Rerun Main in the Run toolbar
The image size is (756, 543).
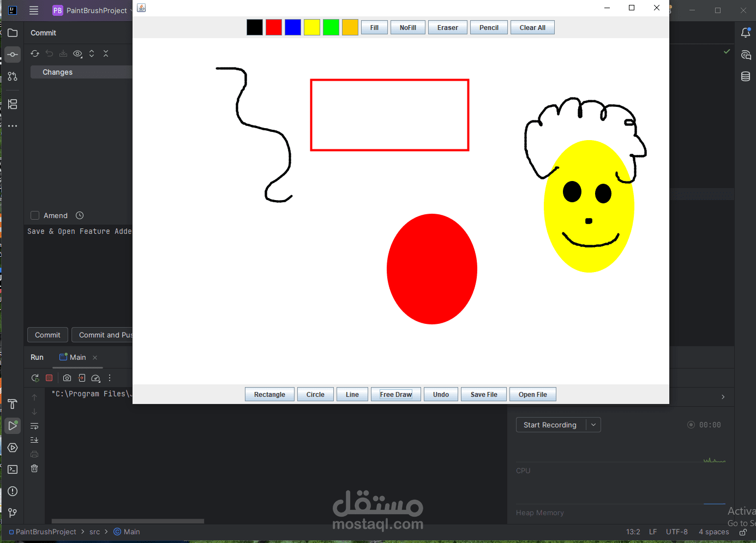coord(35,378)
